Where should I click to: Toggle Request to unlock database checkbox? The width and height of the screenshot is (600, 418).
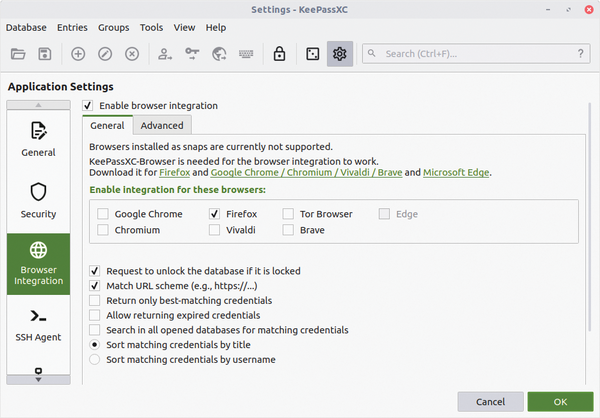tap(95, 271)
